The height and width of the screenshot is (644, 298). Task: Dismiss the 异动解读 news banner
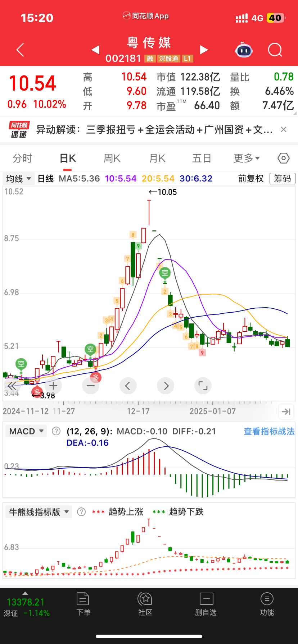coord(284,129)
